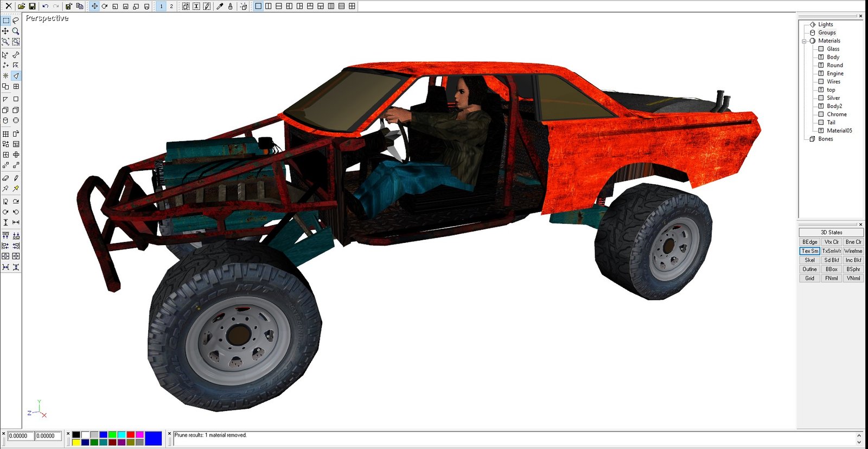Select the Engine material
This screenshot has width=868, height=449.
835,73
